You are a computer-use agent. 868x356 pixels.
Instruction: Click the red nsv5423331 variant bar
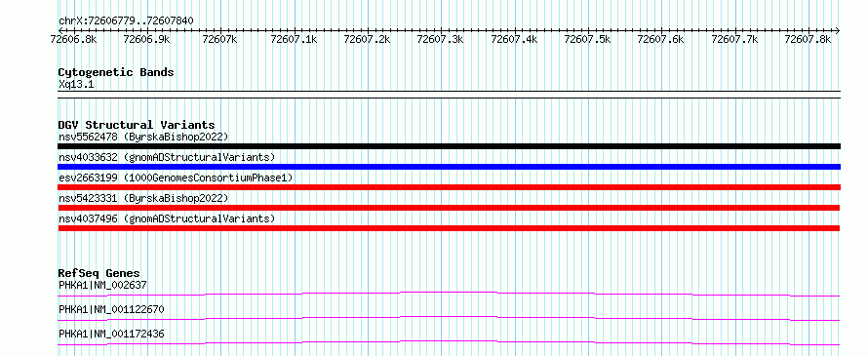click(x=449, y=208)
